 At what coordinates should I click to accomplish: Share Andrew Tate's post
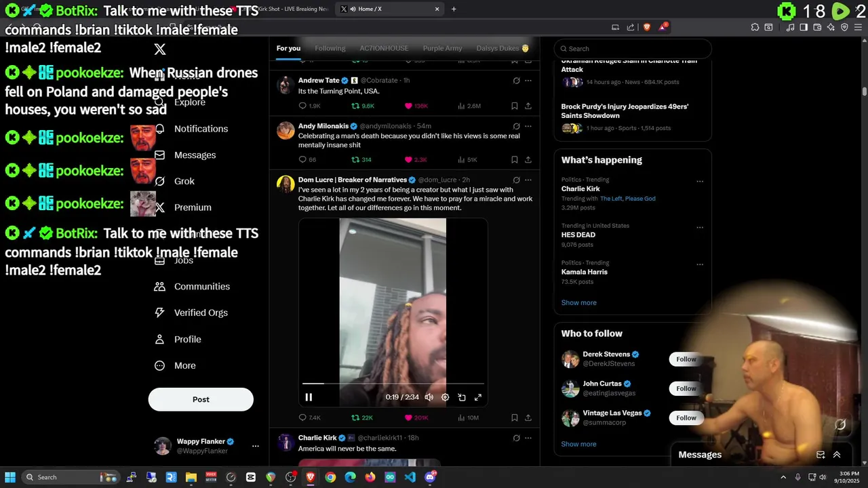528,106
